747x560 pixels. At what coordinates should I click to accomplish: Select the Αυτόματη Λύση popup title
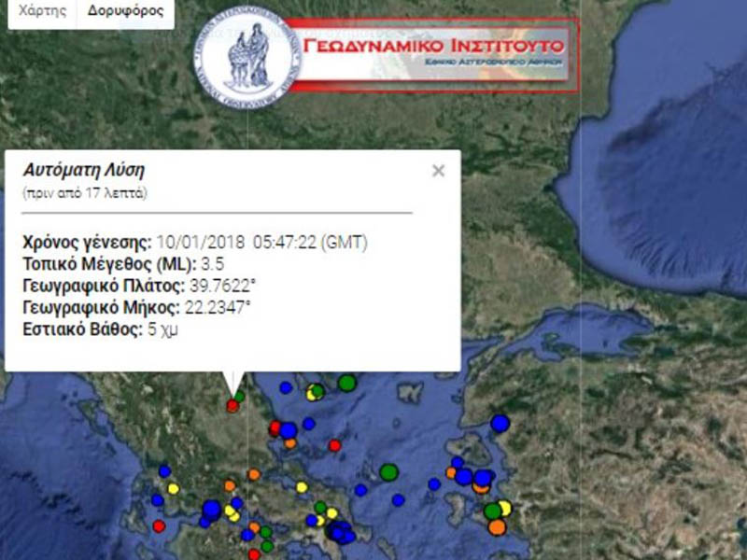click(x=84, y=171)
